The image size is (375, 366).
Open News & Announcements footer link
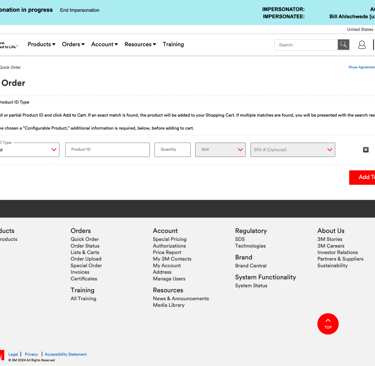point(181,298)
